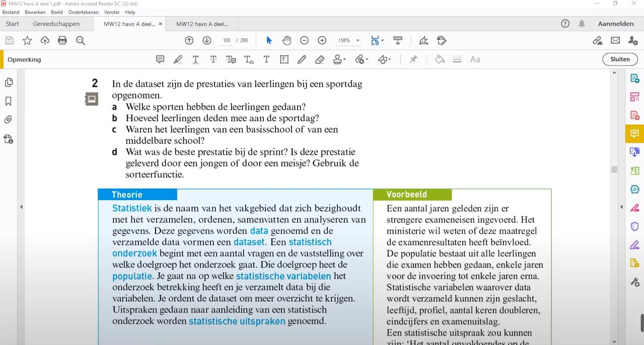Open the Bewerken menu
The width and height of the screenshot is (644, 345).
coord(35,12)
